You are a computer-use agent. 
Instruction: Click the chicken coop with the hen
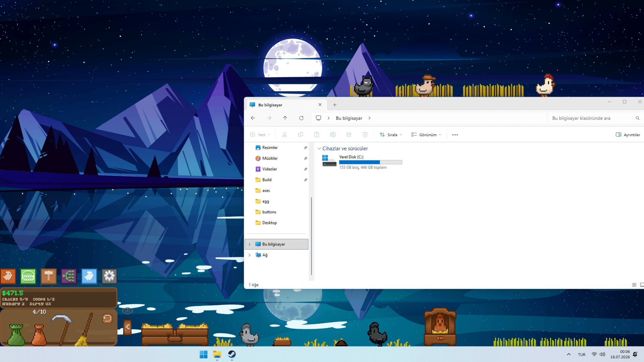pos(440,327)
